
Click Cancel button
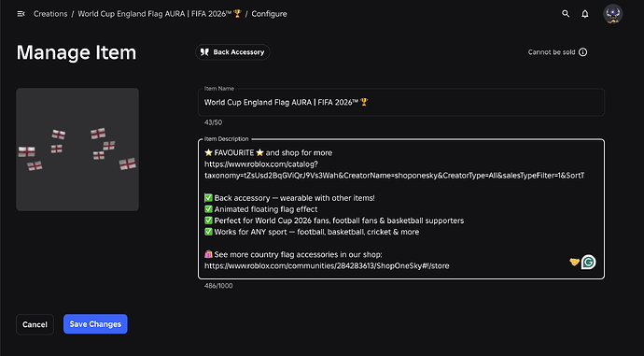pos(35,324)
